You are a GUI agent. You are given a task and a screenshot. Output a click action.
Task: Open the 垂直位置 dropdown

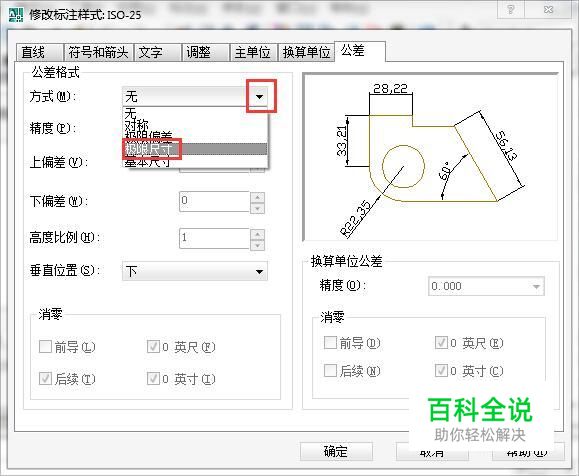pyautogui.click(x=195, y=271)
